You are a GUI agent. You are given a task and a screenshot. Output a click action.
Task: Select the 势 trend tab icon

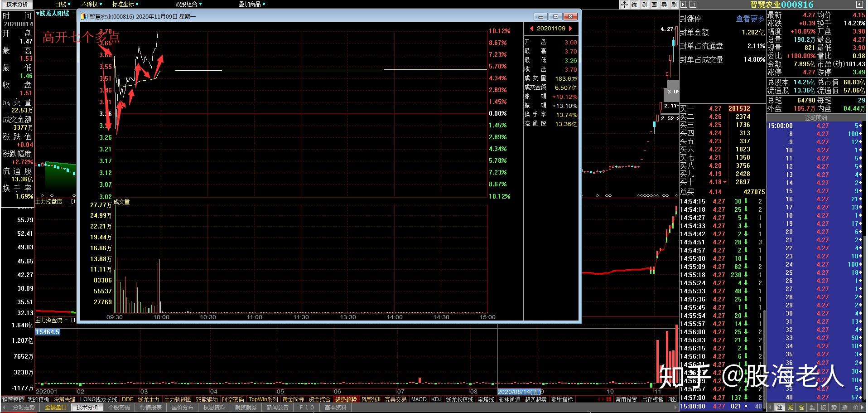pyautogui.click(x=834, y=408)
